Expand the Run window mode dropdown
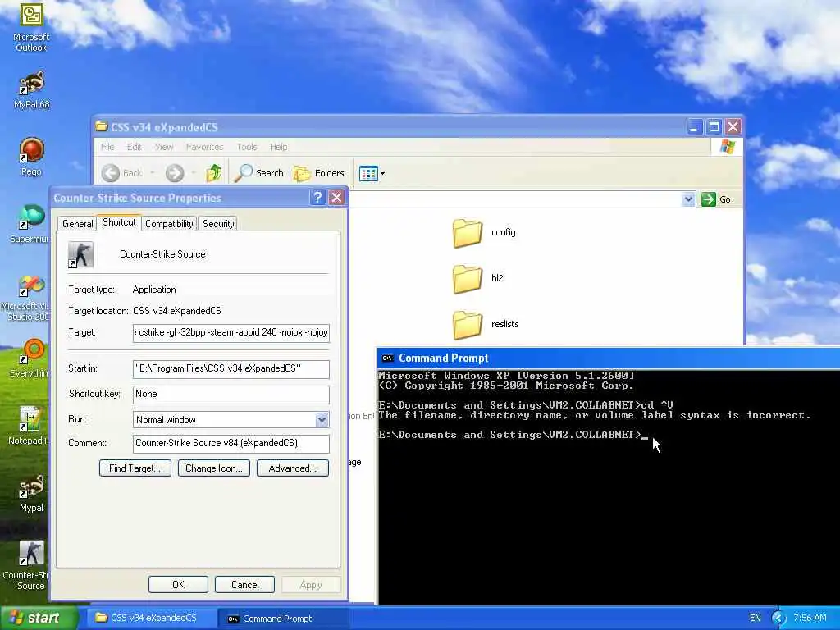The image size is (840, 630). (x=322, y=419)
